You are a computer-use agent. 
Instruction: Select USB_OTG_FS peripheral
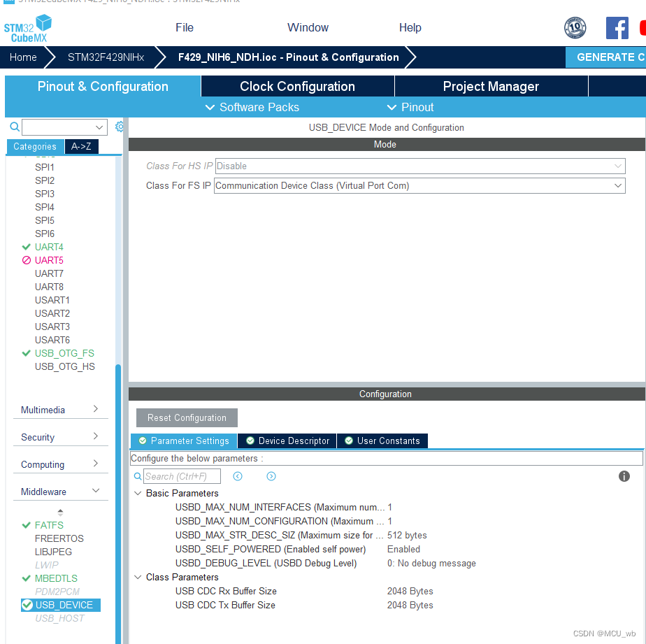(x=64, y=353)
